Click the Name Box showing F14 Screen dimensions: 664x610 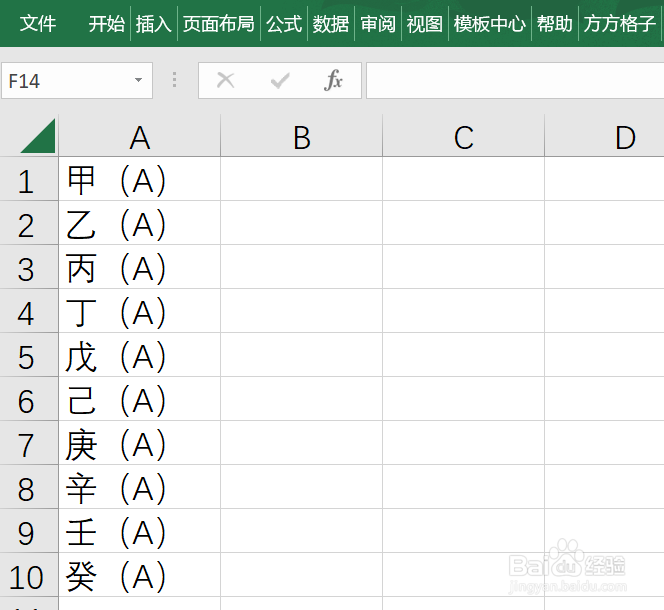pos(77,80)
